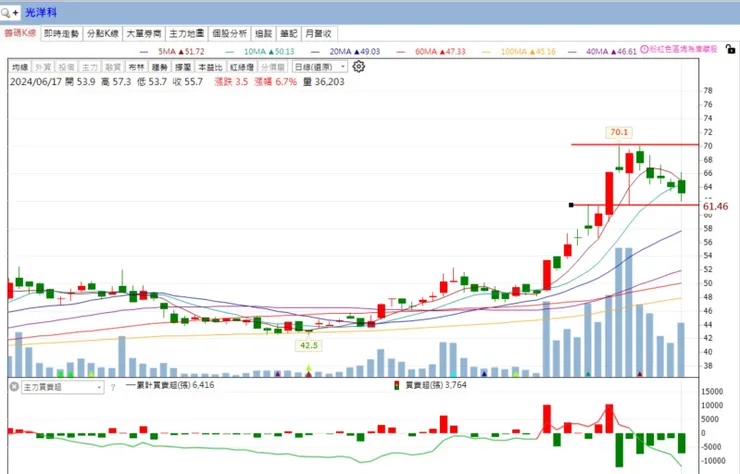Click the 量 36,203 volume value
740x474 pixels.
pyautogui.click(x=324, y=82)
